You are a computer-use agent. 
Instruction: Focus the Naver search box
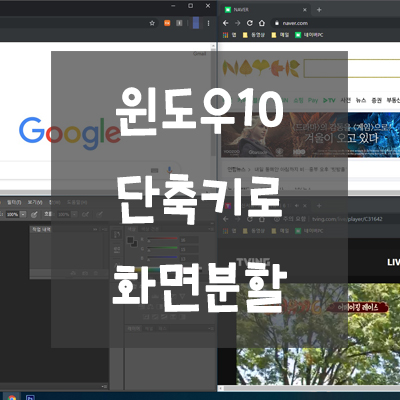[x=352, y=68]
